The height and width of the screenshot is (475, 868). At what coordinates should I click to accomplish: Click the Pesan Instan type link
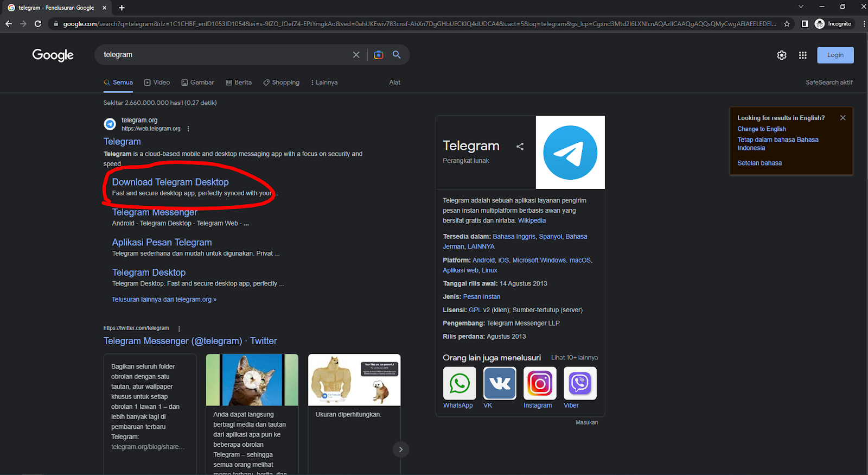tap(482, 297)
